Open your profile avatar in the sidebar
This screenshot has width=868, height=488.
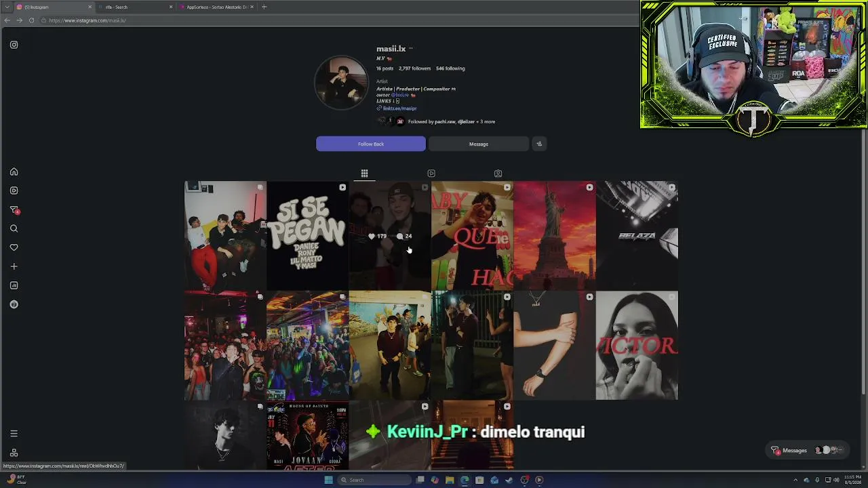14,304
